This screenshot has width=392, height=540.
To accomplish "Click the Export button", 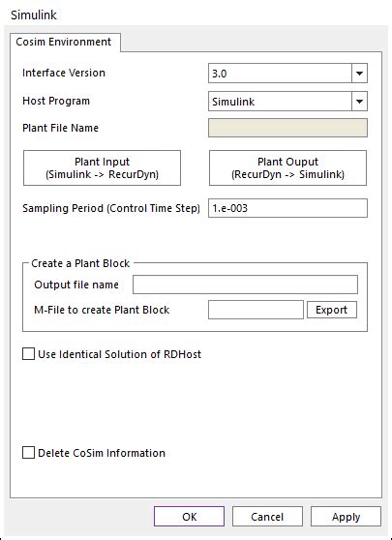I will 332,310.
